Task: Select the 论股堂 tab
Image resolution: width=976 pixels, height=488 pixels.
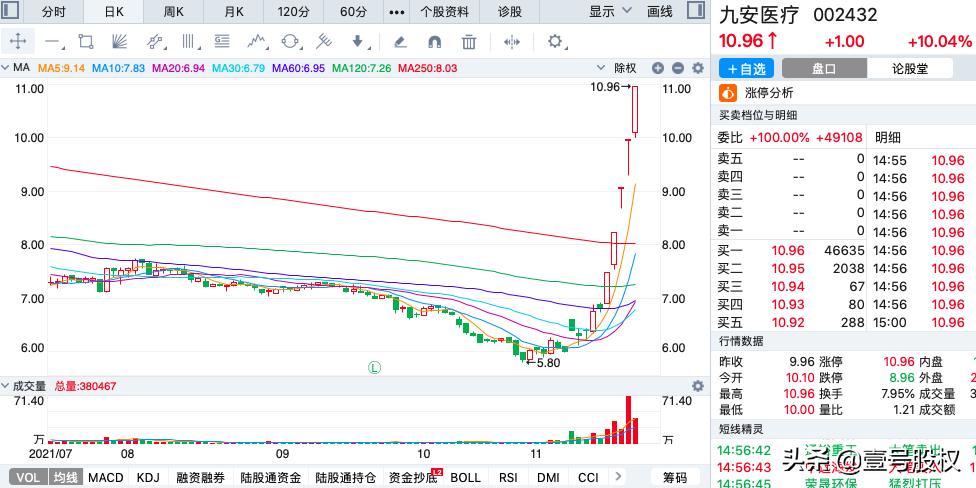Action: coord(910,68)
